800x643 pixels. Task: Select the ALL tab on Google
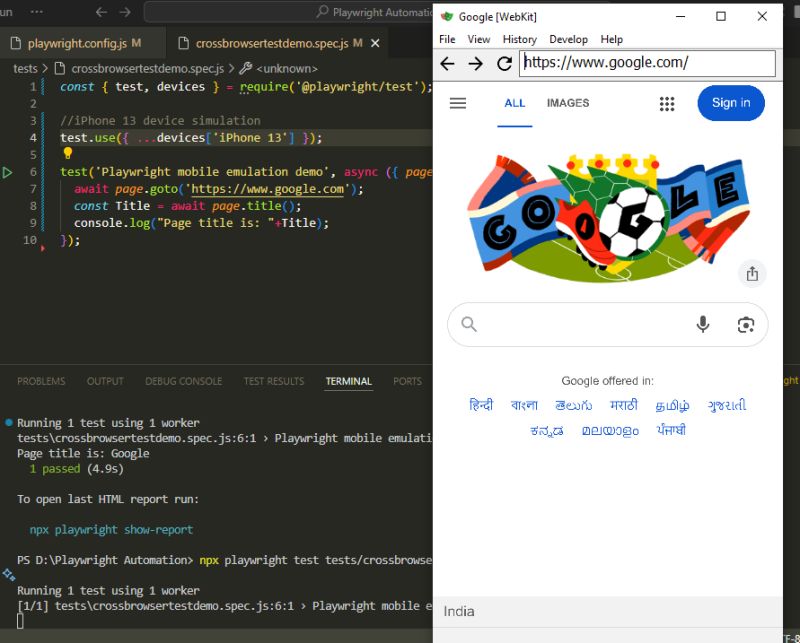[515, 104]
